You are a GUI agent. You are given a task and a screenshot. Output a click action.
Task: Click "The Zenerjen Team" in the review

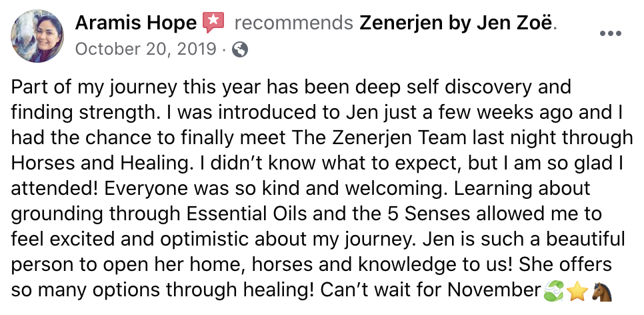click(x=374, y=138)
